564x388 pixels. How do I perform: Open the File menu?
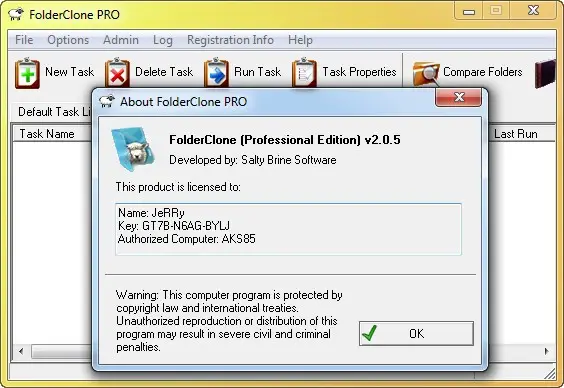(x=24, y=40)
